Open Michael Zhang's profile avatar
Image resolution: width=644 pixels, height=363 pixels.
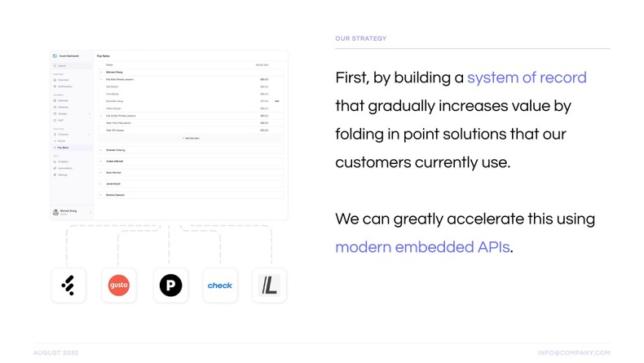[55, 212]
